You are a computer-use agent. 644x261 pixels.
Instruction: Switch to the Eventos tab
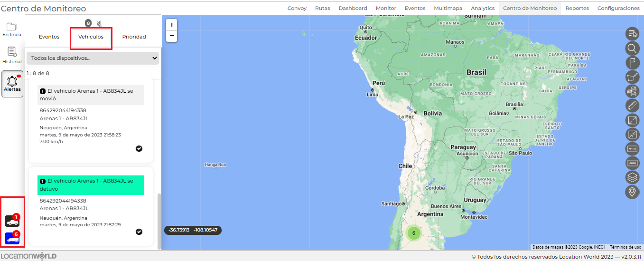pyautogui.click(x=49, y=37)
